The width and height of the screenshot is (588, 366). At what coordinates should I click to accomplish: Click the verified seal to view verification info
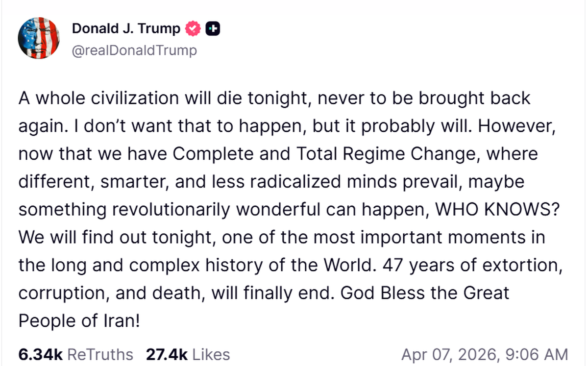point(193,28)
